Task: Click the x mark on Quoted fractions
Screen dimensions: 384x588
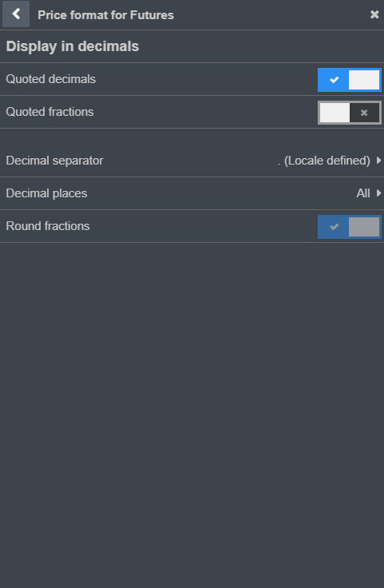Action: (364, 113)
